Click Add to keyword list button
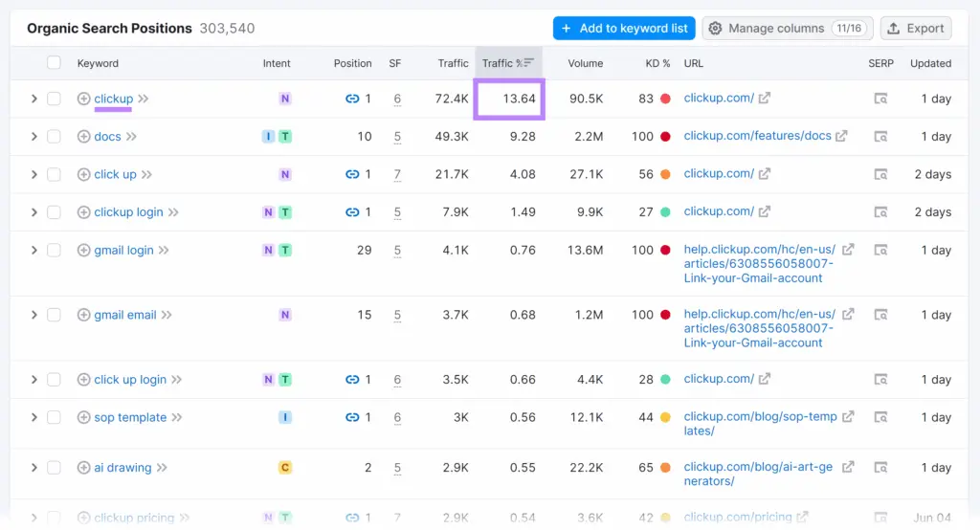Image resolution: width=980 pixels, height=530 pixels. pos(624,28)
